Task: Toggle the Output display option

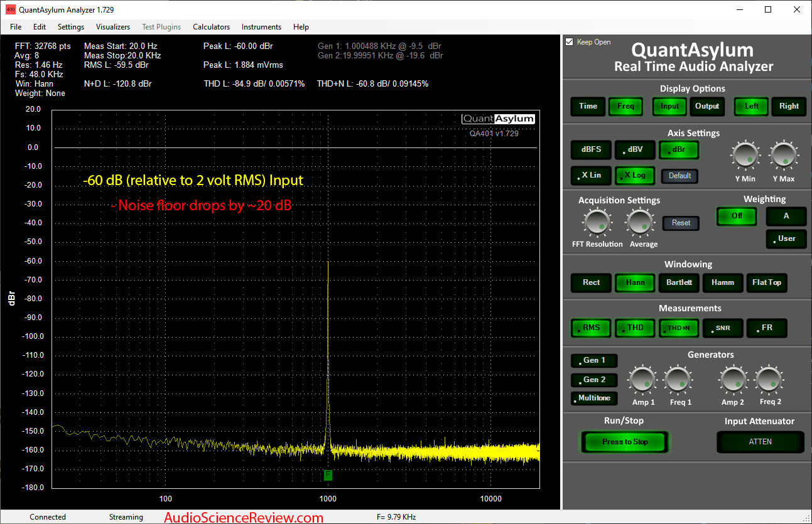Action: (707, 106)
